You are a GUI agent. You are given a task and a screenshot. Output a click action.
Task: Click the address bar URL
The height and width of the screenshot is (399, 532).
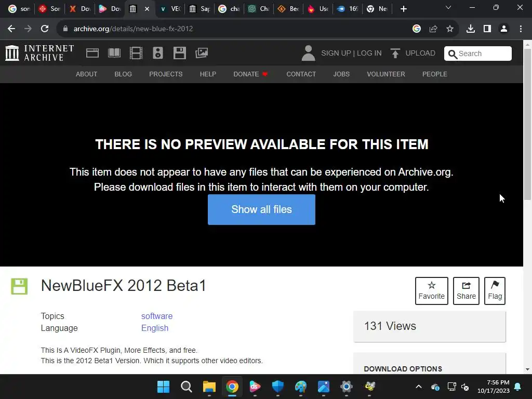[x=134, y=29]
